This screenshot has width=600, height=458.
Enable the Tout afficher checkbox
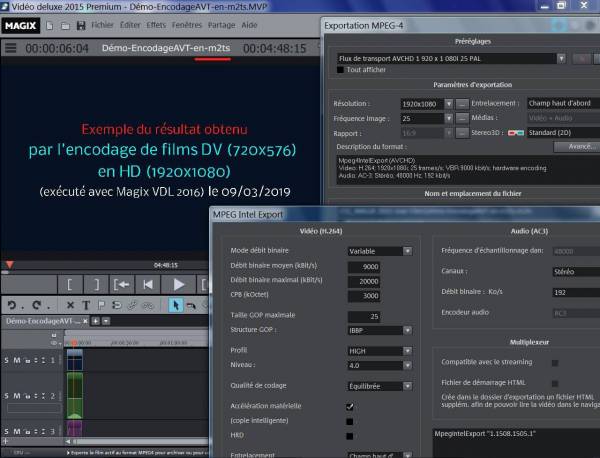340,70
